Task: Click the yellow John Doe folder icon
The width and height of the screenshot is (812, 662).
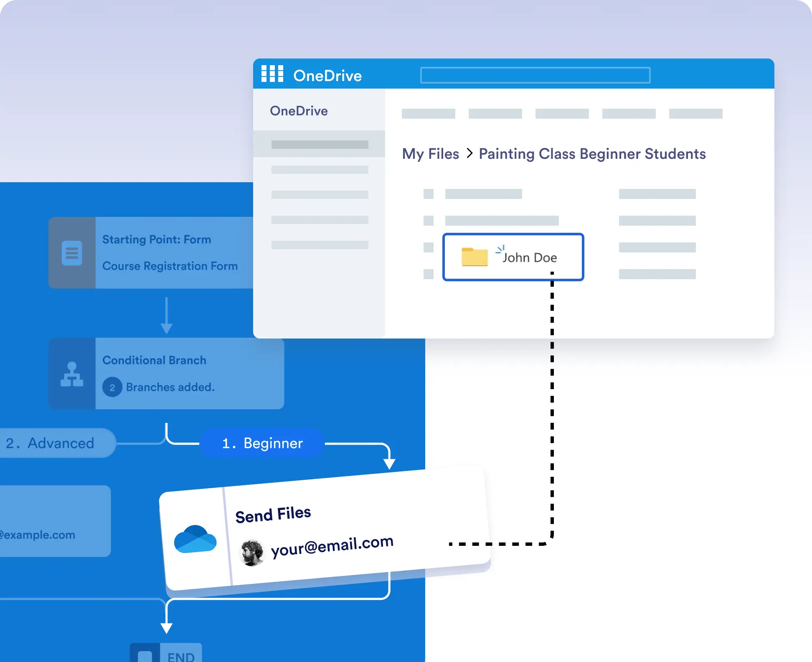Action: point(475,257)
